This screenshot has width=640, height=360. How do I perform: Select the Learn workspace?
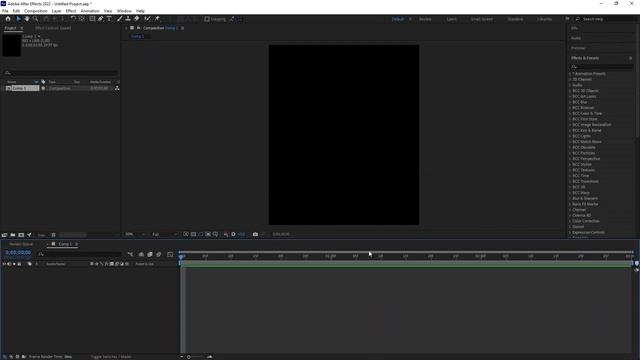(451, 19)
